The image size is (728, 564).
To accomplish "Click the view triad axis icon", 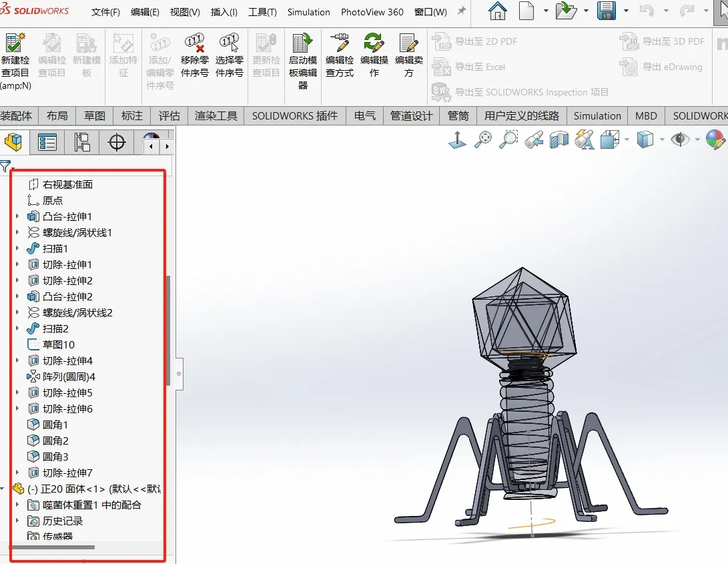I will pyautogui.click(x=458, y=139).
